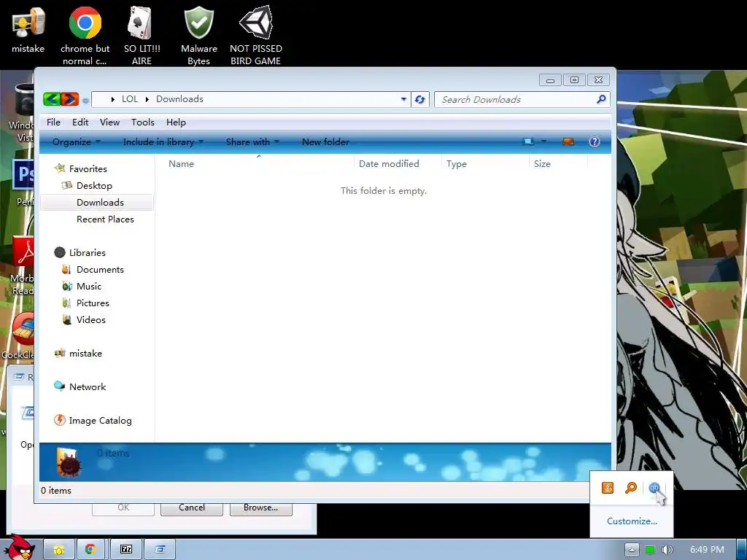Click the 7z taskbar button
This screenshot has width=747, height=560.
pyautogui.click(x=126, y=550)
